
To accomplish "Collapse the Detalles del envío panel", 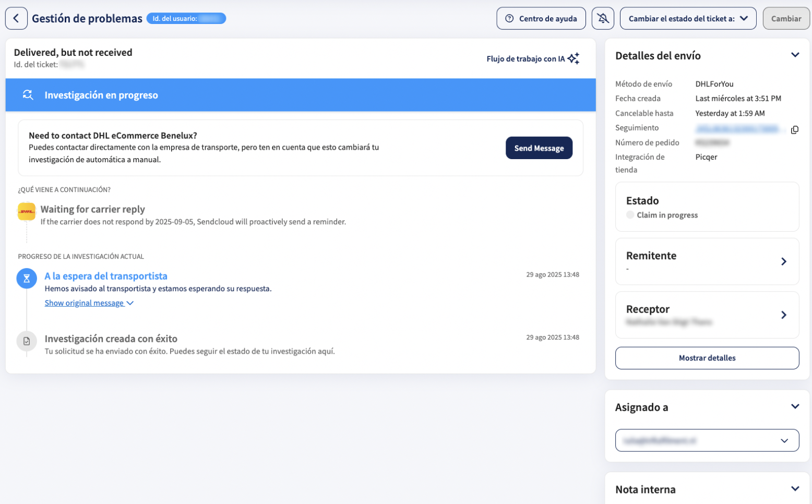I will click(795, 55).
